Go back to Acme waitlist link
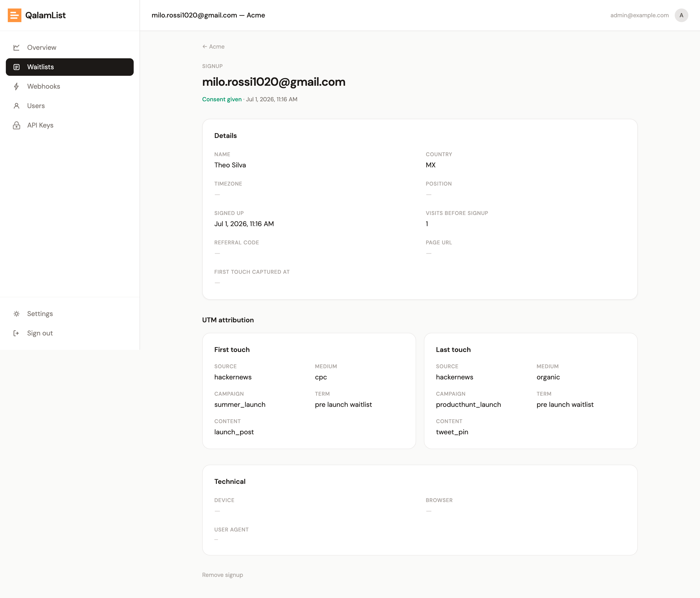Screen dimensions: 700x598 tap(213, 47)
